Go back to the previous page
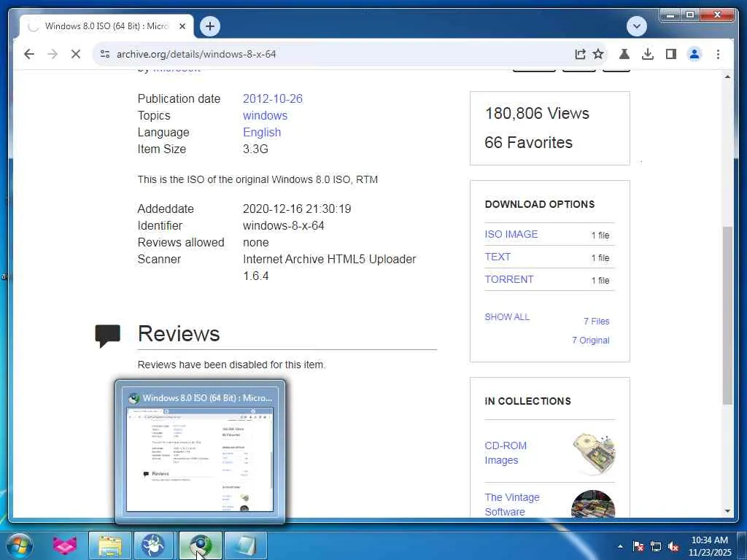The image size is (747, 560). tap(29, 54)
